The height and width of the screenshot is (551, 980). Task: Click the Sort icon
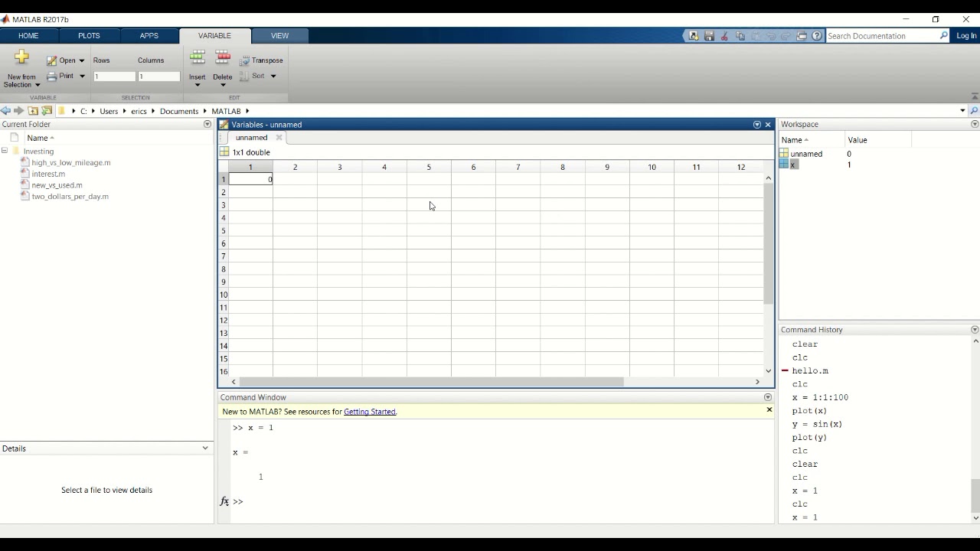(244, 76)
